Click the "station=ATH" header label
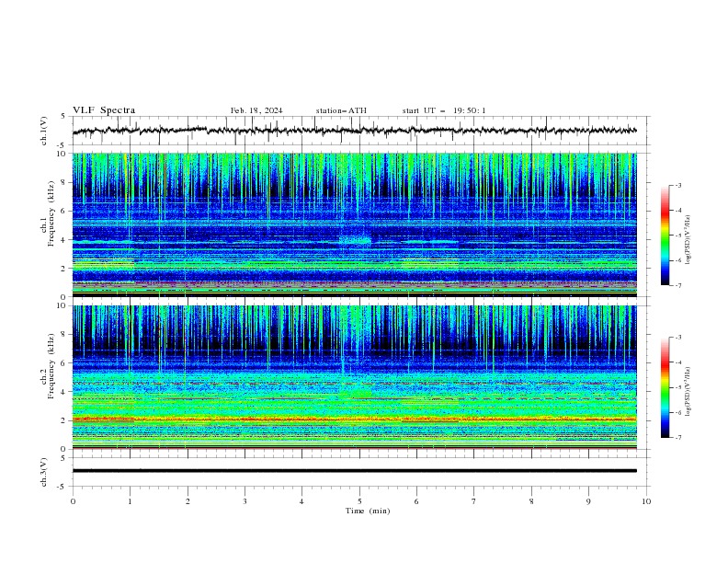This screenshot has width=728, height=563. point(341,110)
